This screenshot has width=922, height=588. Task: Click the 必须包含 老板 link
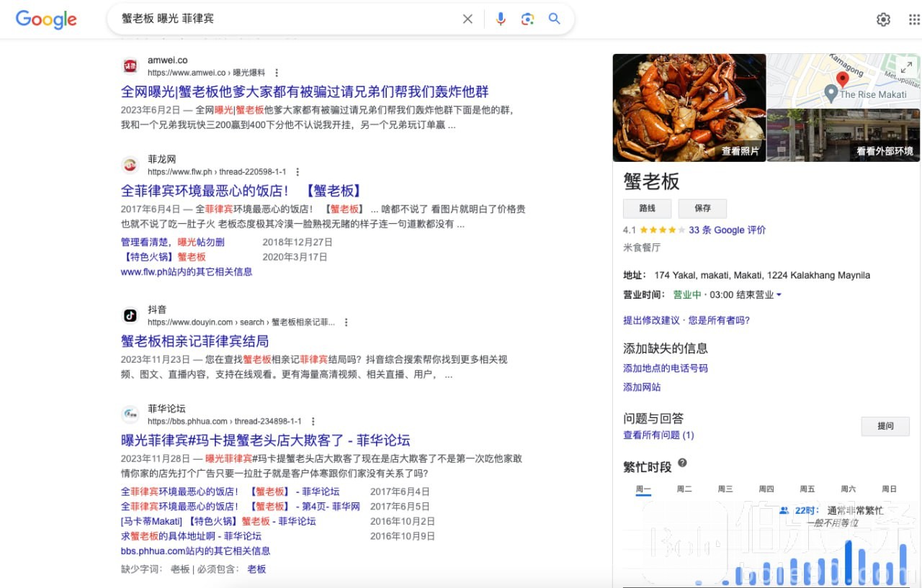(x=256, y=569)
